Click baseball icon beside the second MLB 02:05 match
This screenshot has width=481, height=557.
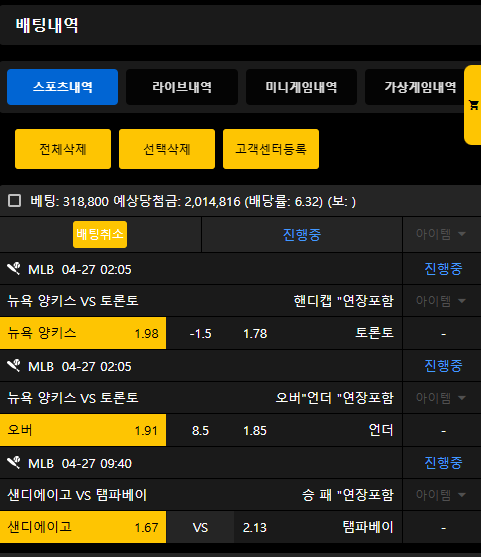(14, 366)
